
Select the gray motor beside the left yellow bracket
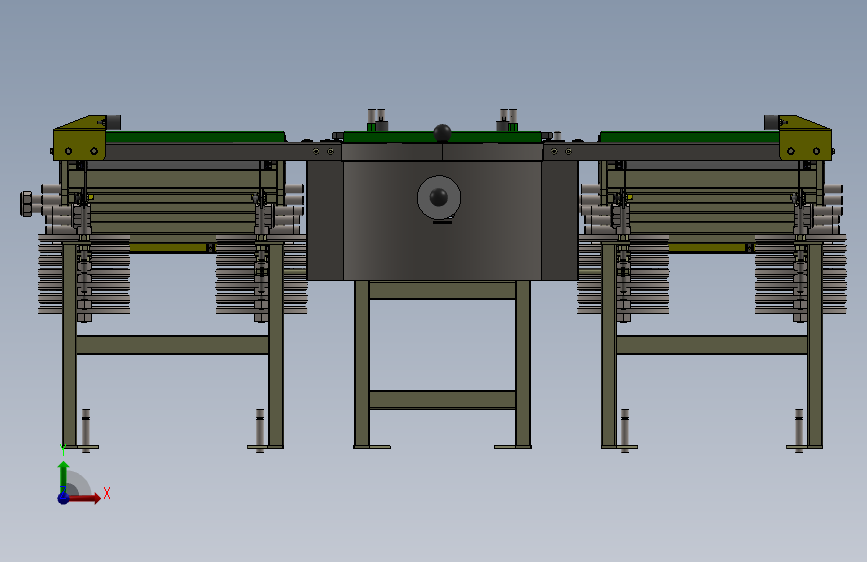(x=113, y=122)
